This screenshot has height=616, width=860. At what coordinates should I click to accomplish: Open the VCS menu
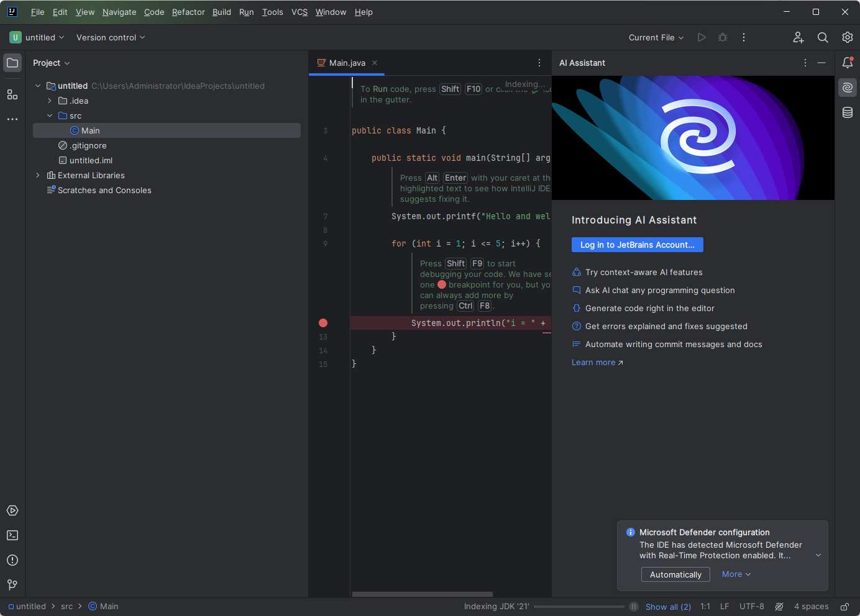pos(300,12)
